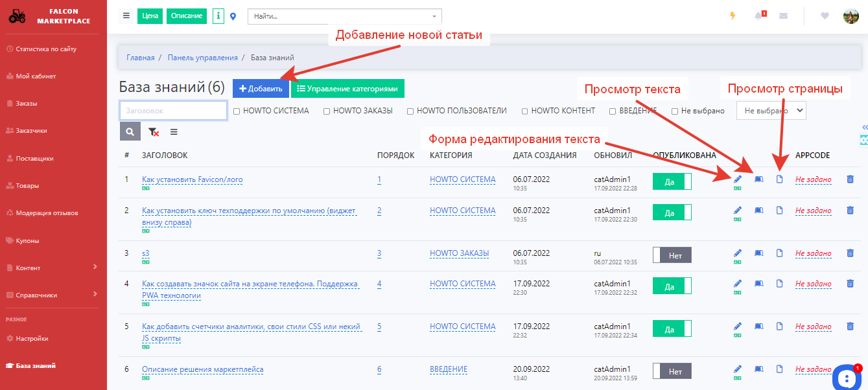Screen dimensions: 868x390
Task: Open the text view book icon for article s3
Action: pos(758,253)
